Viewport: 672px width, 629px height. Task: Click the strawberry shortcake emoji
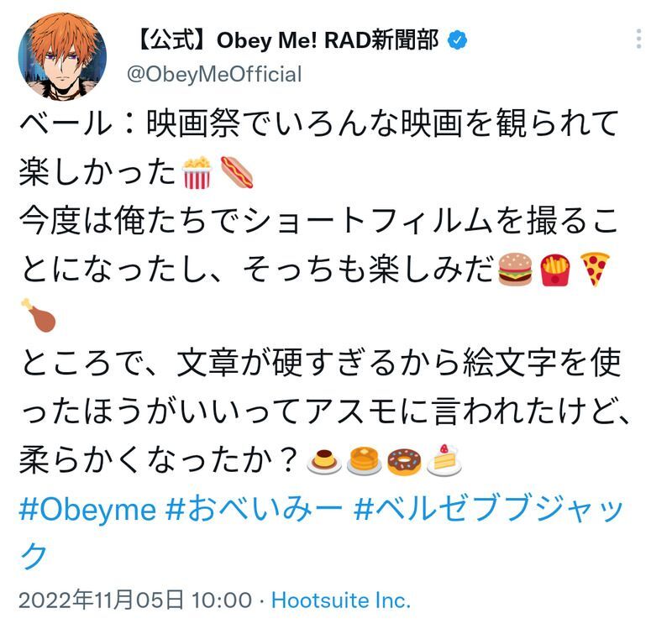click(x=444, y=459)
